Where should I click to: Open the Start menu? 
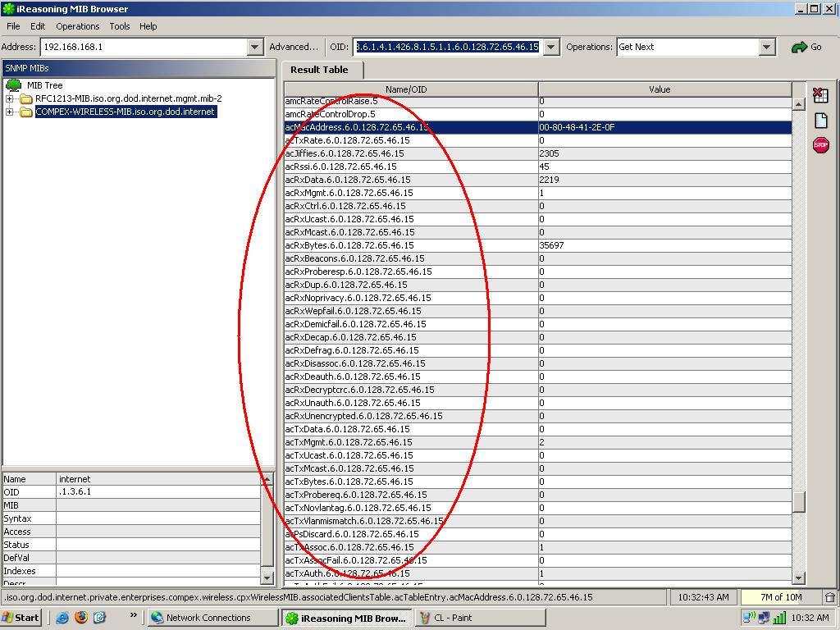[x=21, y=618]
